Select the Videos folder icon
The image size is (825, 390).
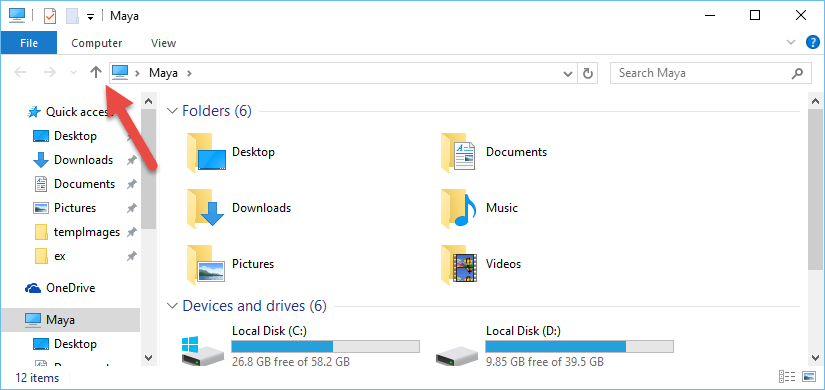point(459,264)
